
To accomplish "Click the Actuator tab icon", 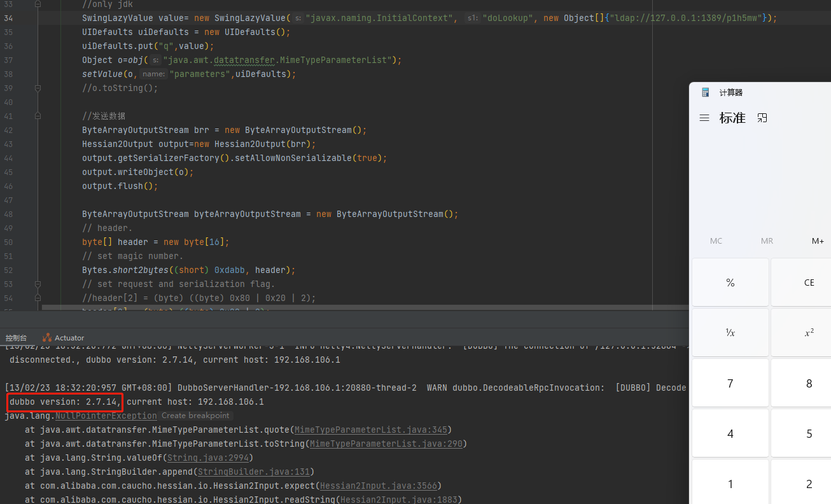I will pyautogui.click(x=47, y=338).
